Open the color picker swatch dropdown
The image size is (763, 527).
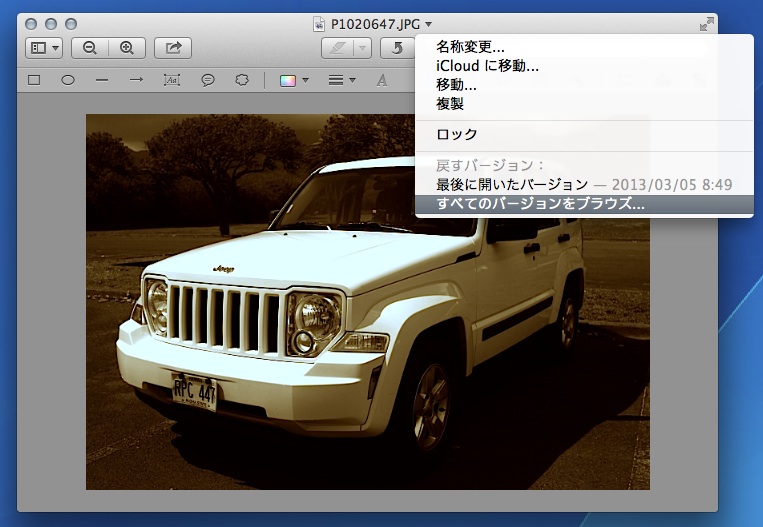click(x=293, y=80)
